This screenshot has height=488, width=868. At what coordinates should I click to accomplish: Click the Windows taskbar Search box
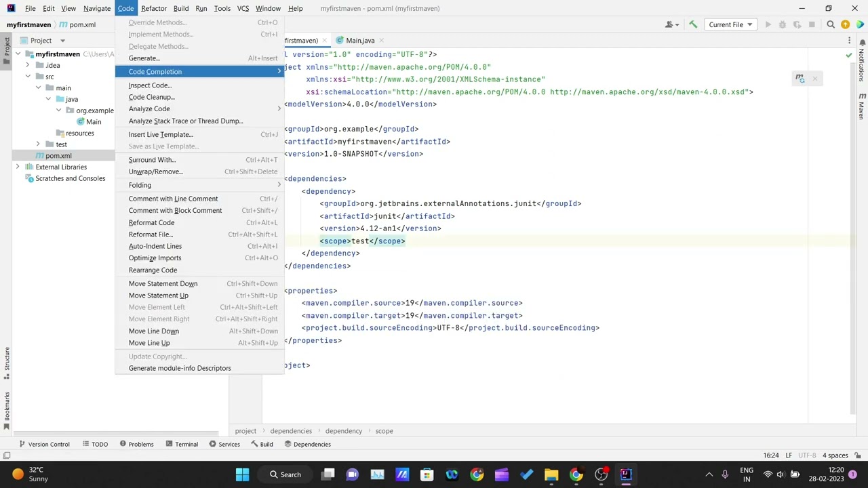[x=285, y=474]
